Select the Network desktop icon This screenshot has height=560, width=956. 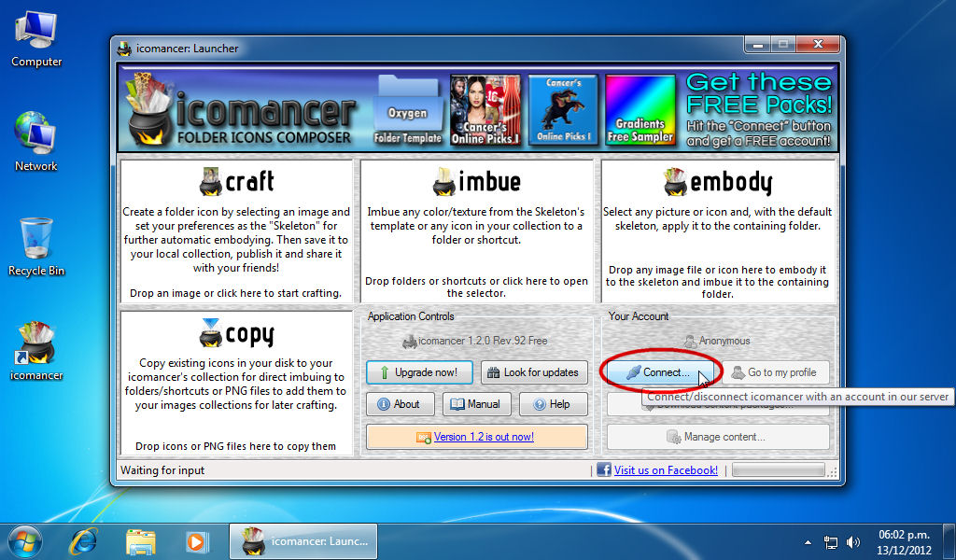pos(36,143)
